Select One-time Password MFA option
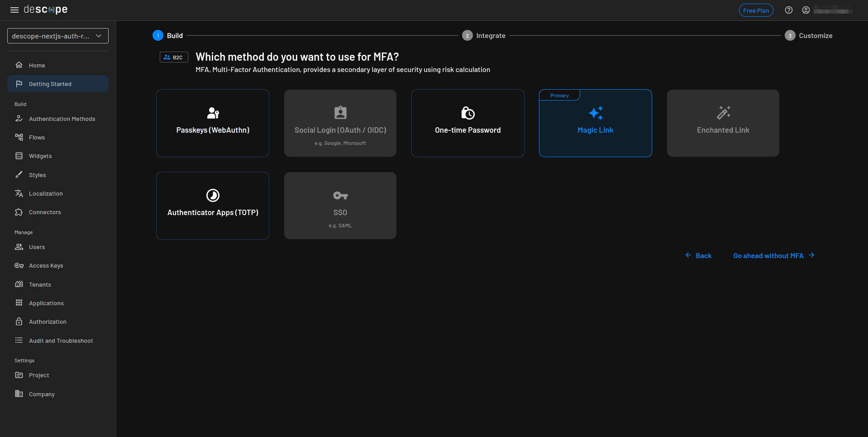Screen dimensions: 868x437 pyautogui.click(x=467, y=123)
